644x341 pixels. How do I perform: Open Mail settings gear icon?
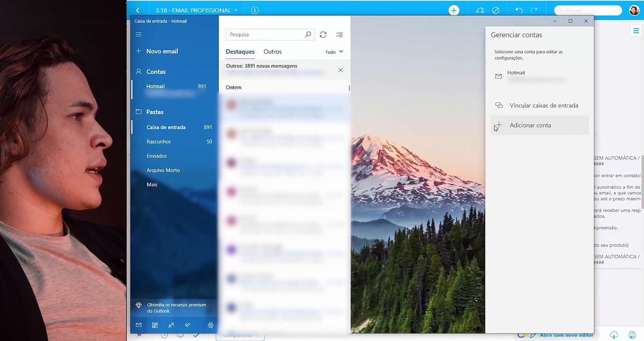click(x=211, y=325)
